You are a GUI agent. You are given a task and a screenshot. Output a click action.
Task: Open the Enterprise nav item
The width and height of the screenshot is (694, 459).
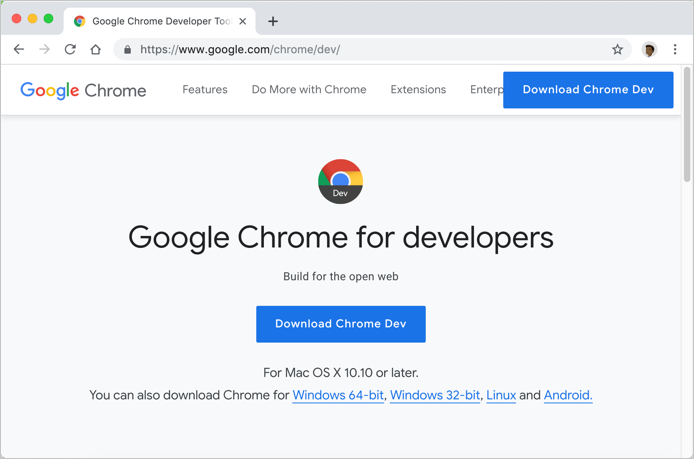(x=486, y=90)
